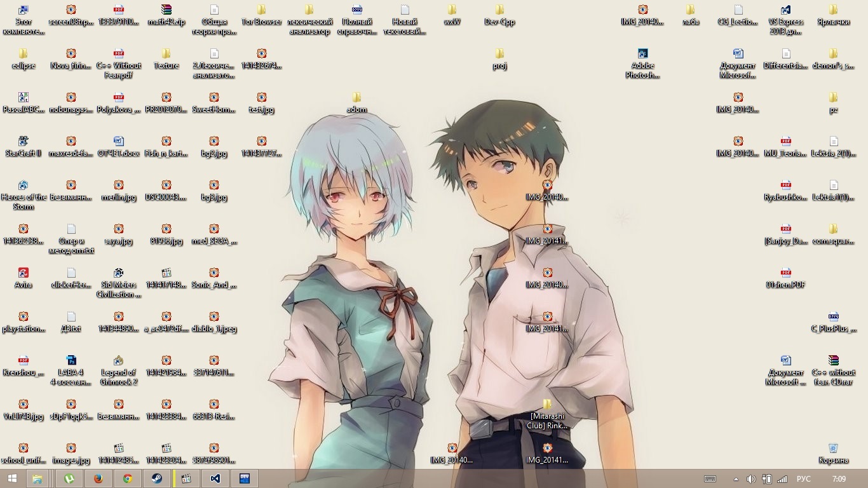Image resolution: width=868 pixels, height=488 pixels.
Task: Open the LABA 4 Photoshop file
Action: [71, 370]
